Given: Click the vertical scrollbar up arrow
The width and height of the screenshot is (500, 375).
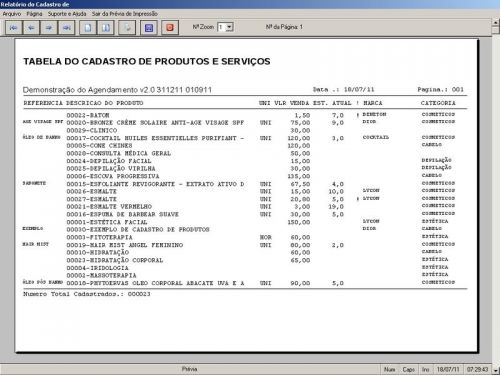Looking at the screenshot, I should point(496,23).
